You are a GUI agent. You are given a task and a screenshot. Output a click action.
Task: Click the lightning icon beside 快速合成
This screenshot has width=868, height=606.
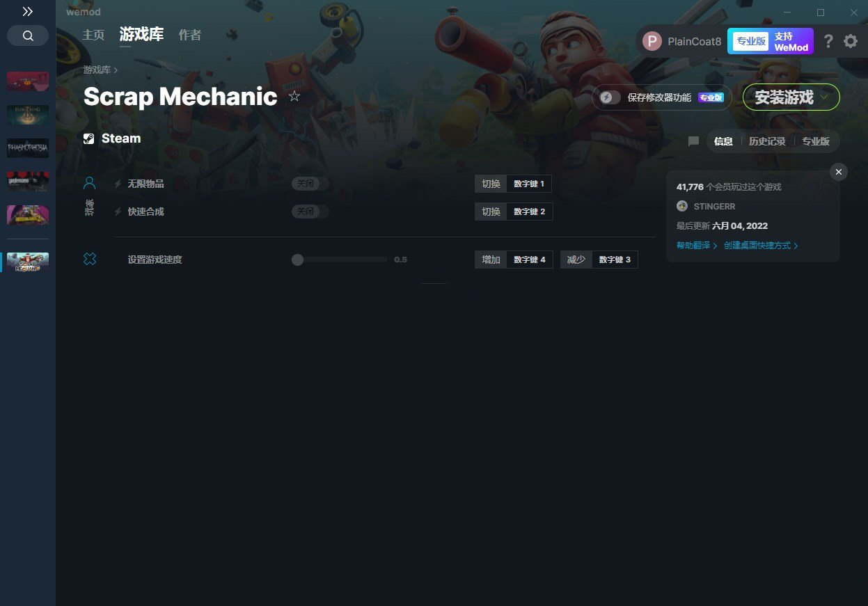pyautogui.click(x=118, y=212)
